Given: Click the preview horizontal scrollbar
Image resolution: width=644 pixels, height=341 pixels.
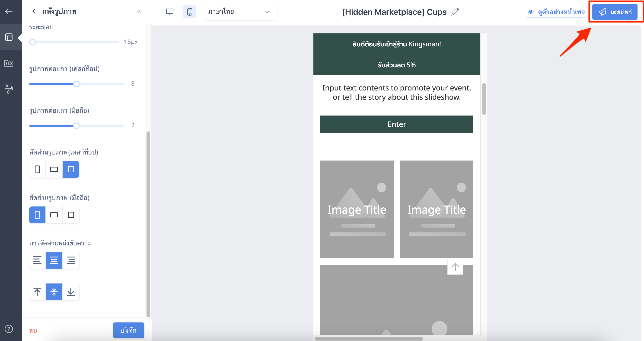Looking at the screenshot, I should coord(369,338).
